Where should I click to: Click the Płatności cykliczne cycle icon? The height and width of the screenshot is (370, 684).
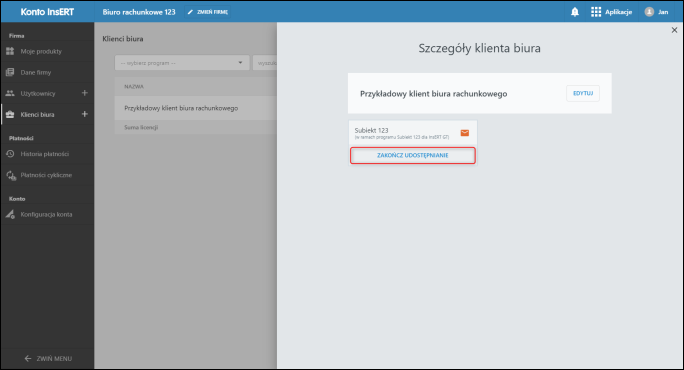[x=11, y=175]
